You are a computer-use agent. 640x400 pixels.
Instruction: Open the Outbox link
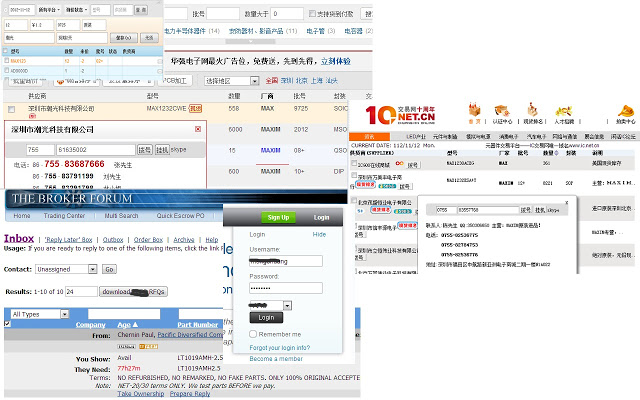(x=113, y=240)
